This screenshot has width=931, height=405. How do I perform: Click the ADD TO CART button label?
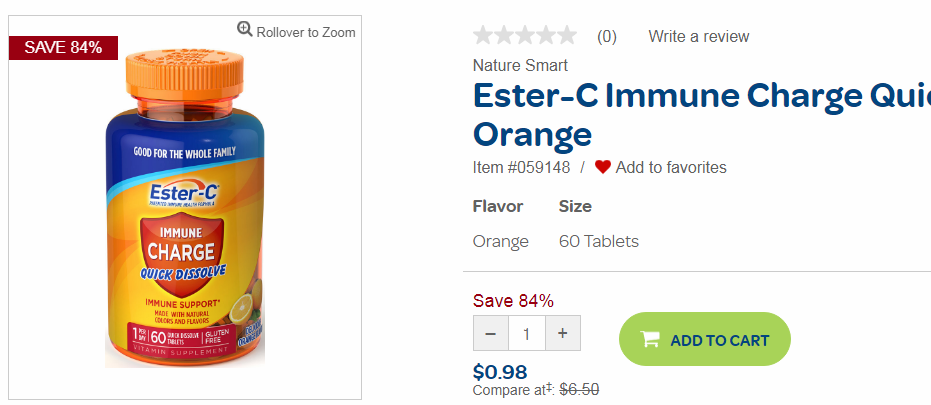click(720, 340)
